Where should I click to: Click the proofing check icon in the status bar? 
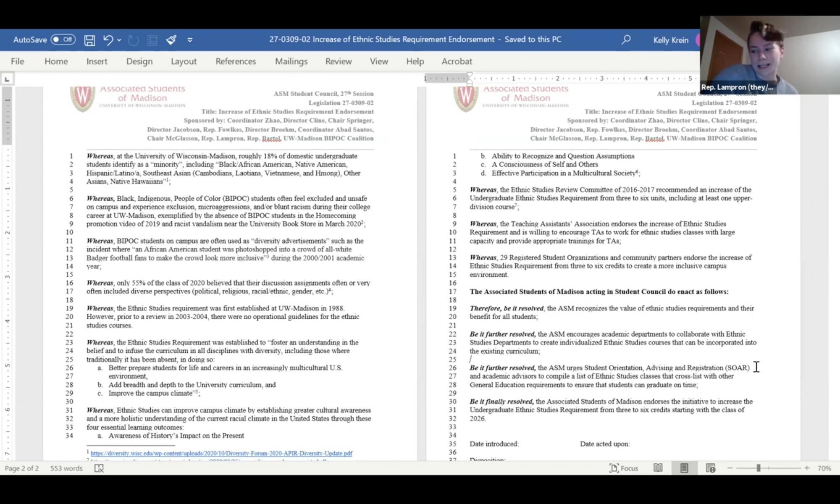[x=99, y=468]
